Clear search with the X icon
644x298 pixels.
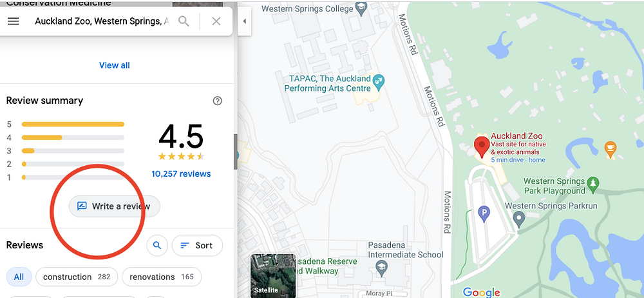(216, 21)
